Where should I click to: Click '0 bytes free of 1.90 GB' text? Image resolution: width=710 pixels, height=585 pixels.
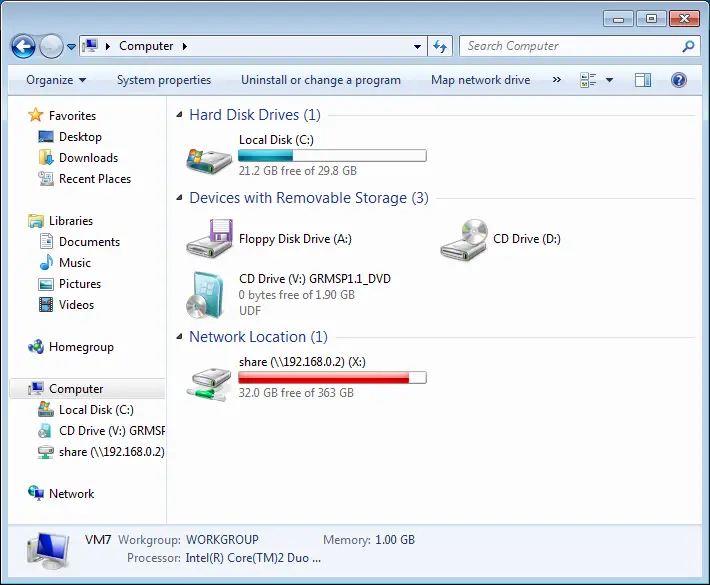[x=297, y=295]
